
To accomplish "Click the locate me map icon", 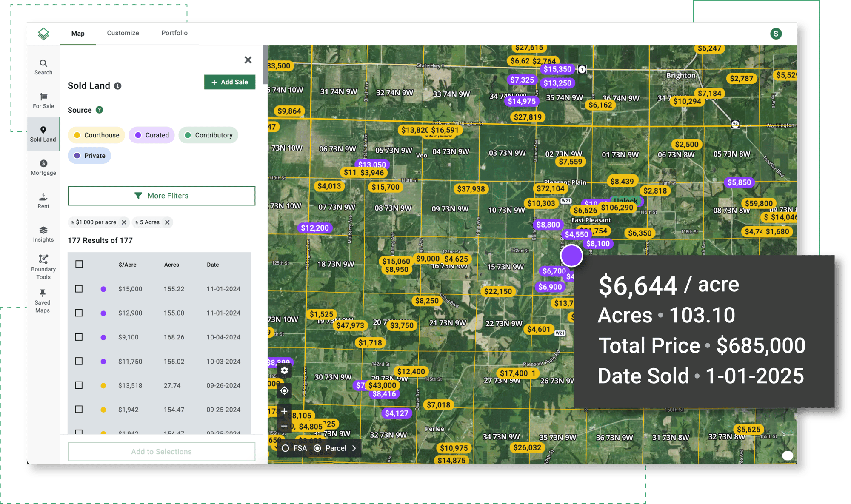I will [x=284, y=391].
